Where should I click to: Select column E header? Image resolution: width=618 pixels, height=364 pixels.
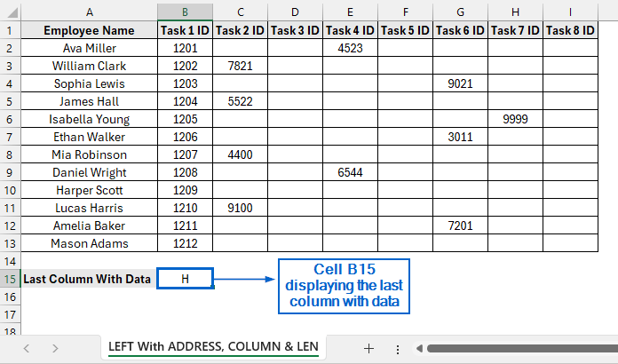click(x=351, y=12)
